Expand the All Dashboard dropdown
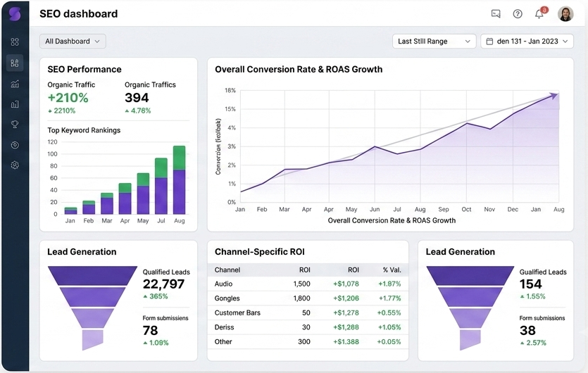Viewport: 588px width, 373px height. pos(73,42)
